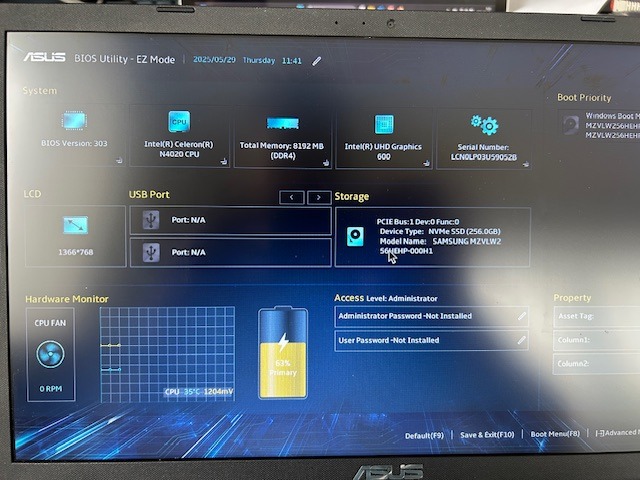
Task: Click the USB Port heading
Action: pos(149,195)
